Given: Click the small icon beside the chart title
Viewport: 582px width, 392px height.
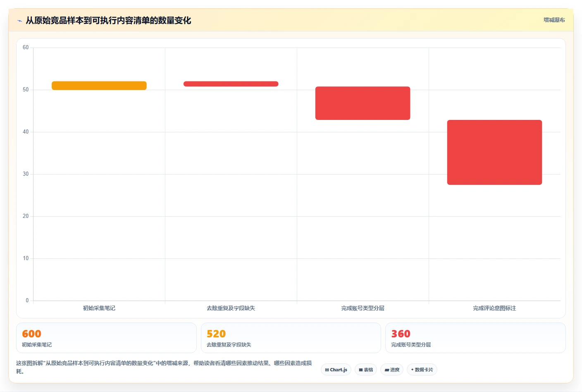Looking at the screenshot, I should pyautogui.click(x=19, y=21).
